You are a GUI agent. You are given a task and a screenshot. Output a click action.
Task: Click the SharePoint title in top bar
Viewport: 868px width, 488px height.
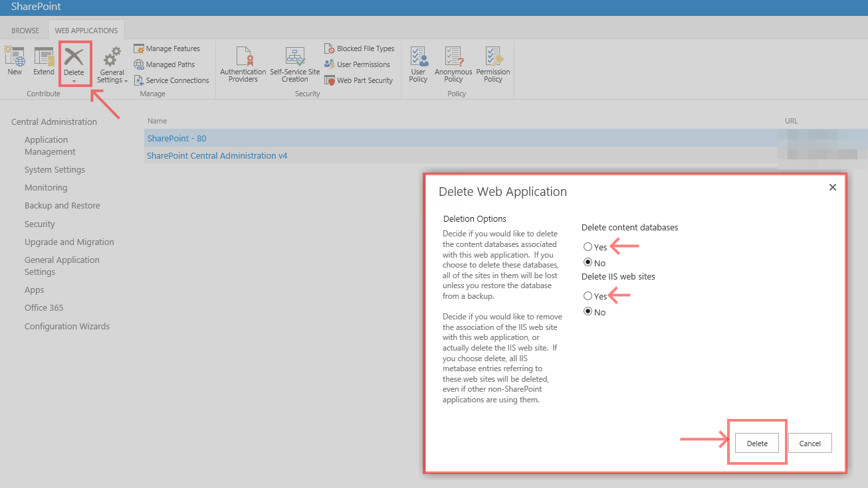point(36,7)
